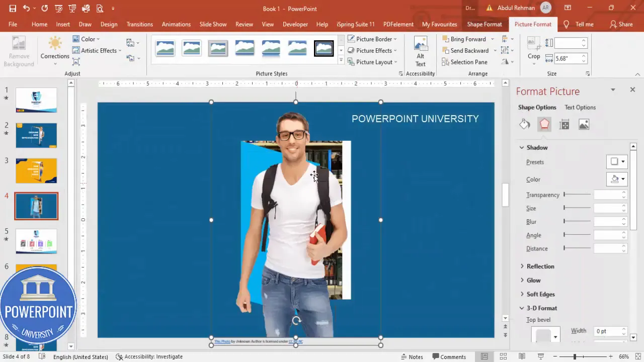Apply the first picture style thumbnail
The height and width of the screenshot is (362, 644).
[165, 48]
